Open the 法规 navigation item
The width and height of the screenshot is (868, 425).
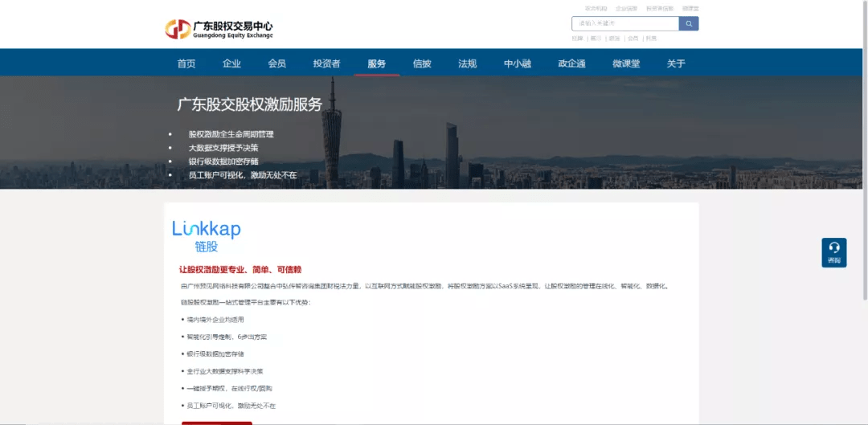[x=467, y=63]
